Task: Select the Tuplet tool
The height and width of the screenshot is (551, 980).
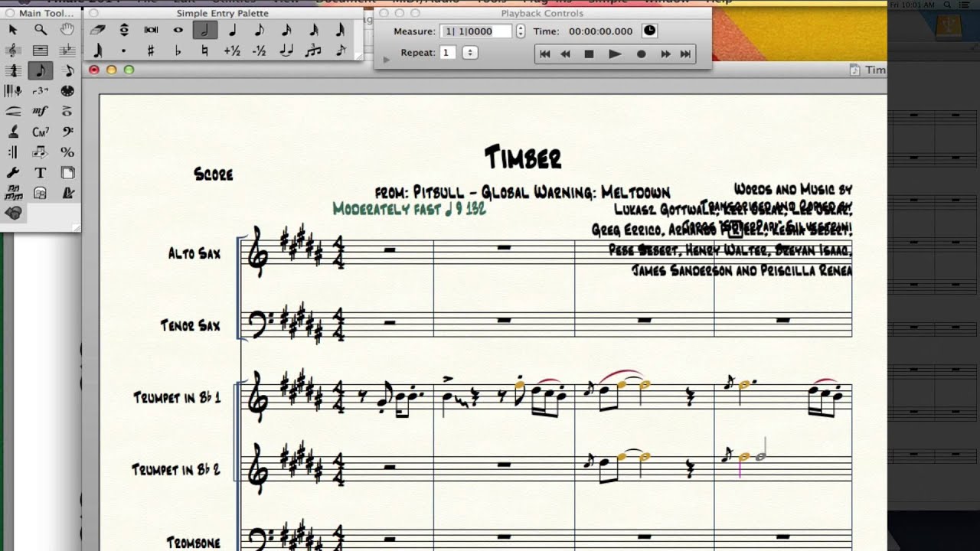Action: (41, 91)
